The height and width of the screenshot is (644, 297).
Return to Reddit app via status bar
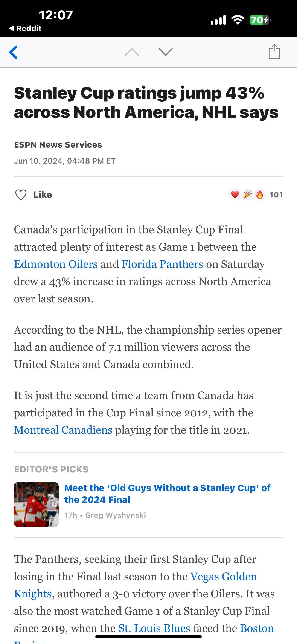[x=25, y=29]
